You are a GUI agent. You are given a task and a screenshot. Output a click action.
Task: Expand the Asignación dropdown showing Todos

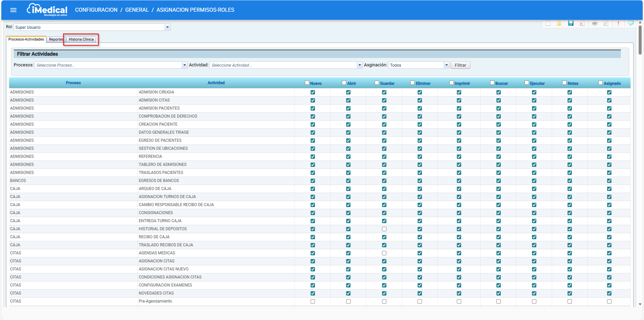446,65
